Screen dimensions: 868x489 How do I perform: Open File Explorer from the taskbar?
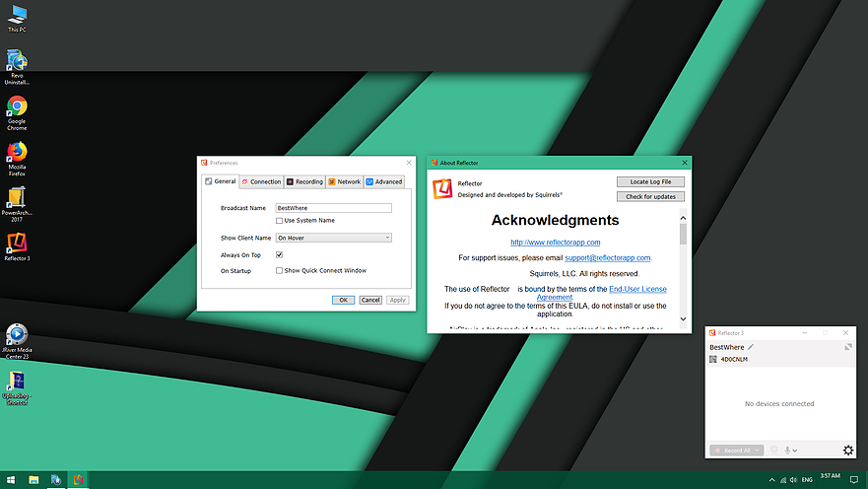(33, 480)
